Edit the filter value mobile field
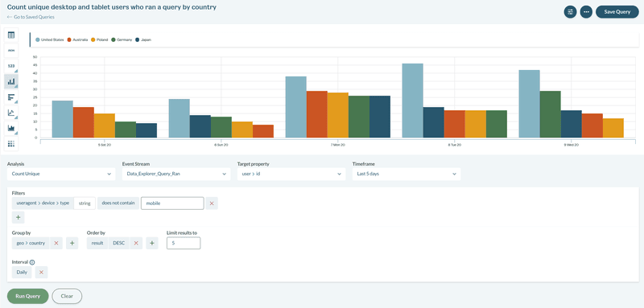This screenshot has height=308, width=644. (172, 203)
